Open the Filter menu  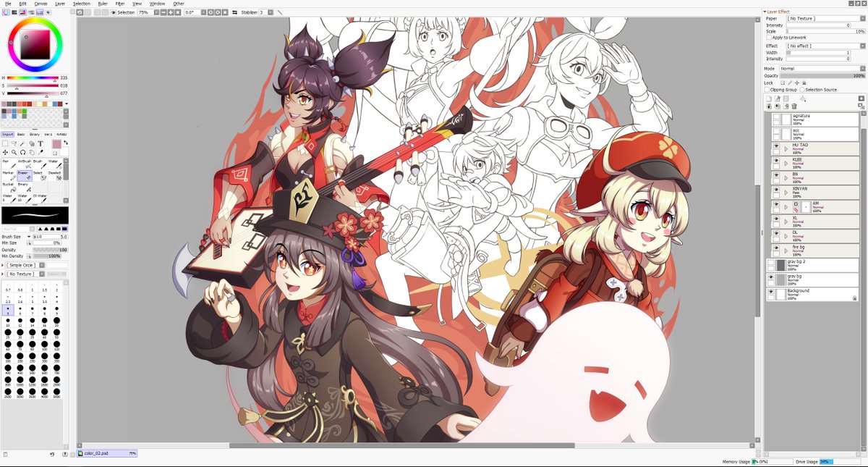point(120,4)
